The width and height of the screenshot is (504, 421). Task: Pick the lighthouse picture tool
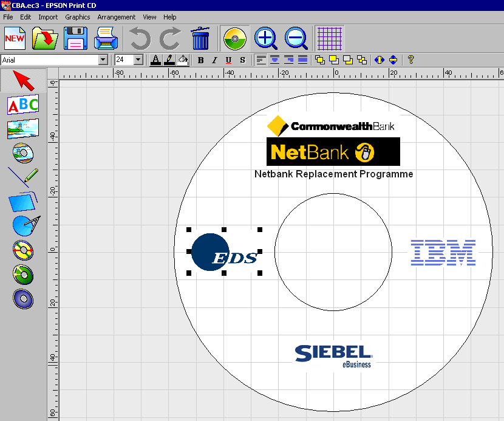tap(23, 129)
